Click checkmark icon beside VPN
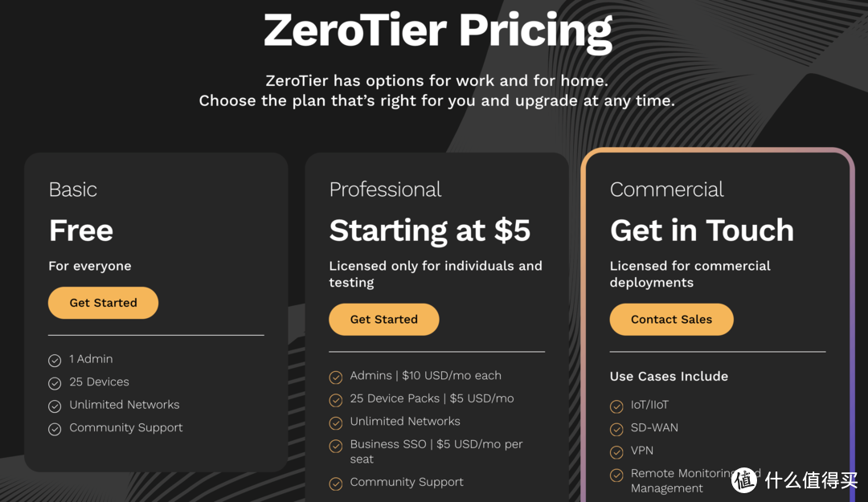The width and height of the screenshot is (868, 502). (x=616, y=452)
